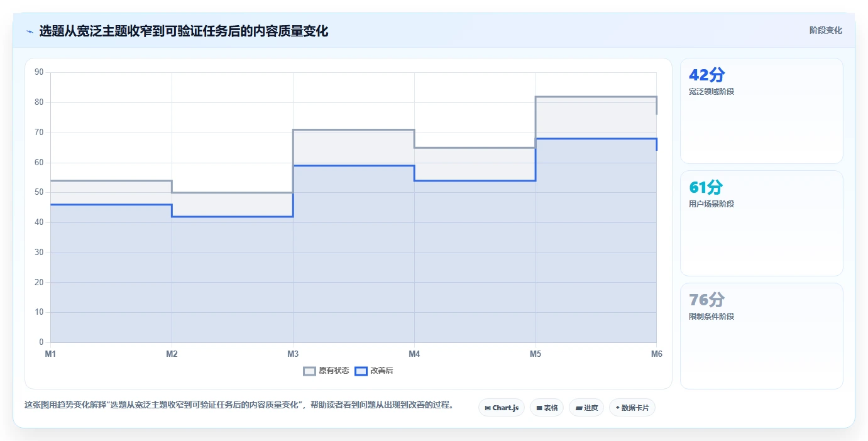Screen dimensions: 868x441
Task: Click the M3 x-axis label
Action: [x=293, y=354]
